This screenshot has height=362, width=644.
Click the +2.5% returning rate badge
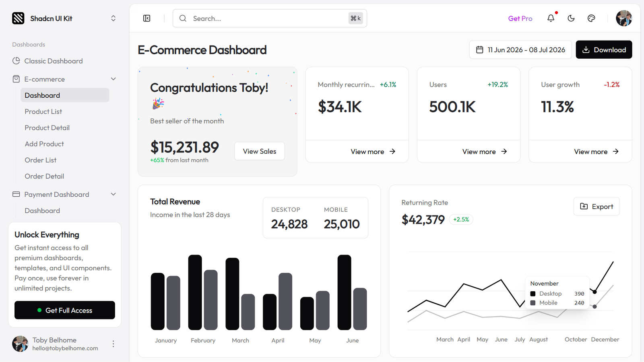pyautogui.click(x=461, y=219)
